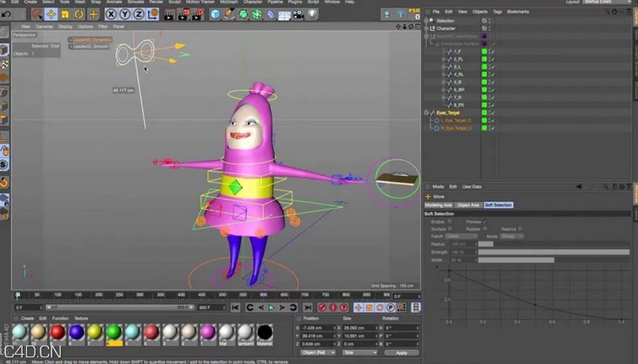Click the Undo arrow icon
This screenshot has height=364, width=638.
coord(6,14)
